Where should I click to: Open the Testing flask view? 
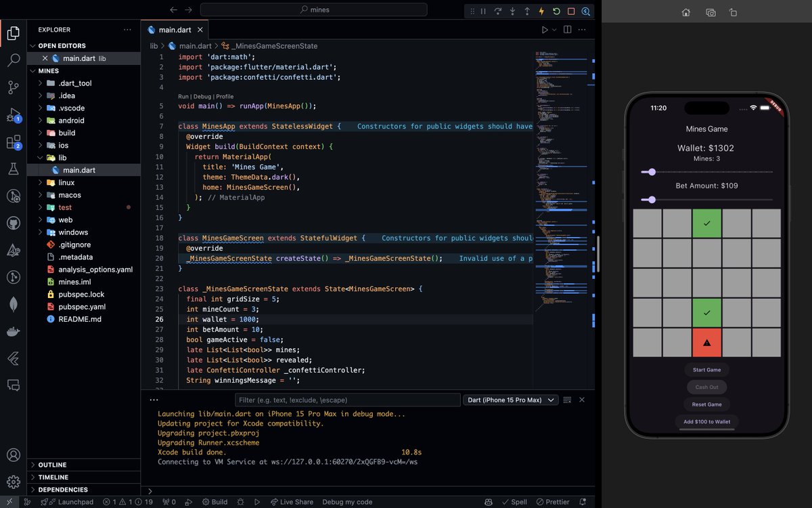coord(13,169)
